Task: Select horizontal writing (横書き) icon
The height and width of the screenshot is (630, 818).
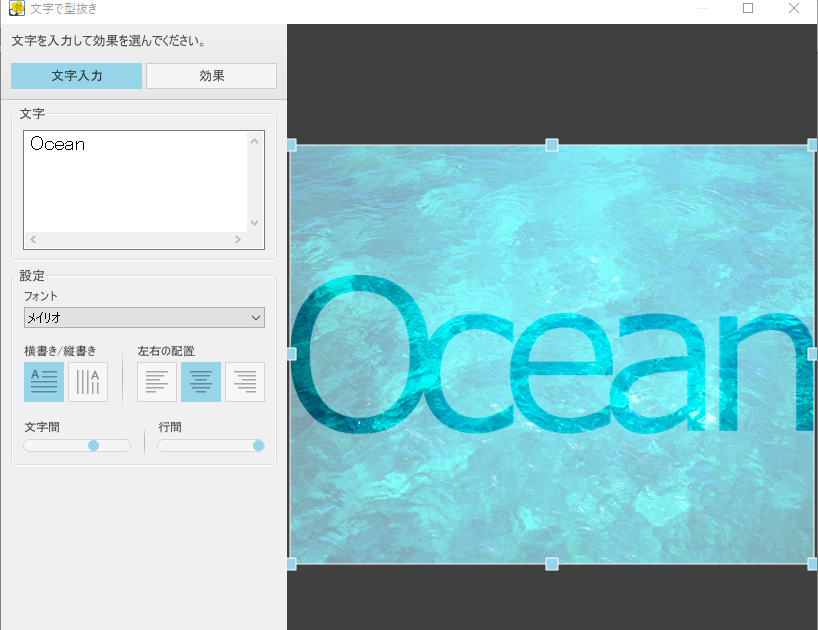Action: point(44,382)
